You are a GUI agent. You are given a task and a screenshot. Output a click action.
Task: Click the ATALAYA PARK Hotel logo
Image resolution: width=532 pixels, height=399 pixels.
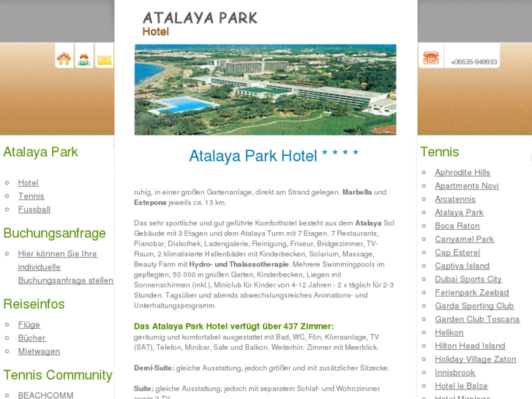click(x=200, y=23)
